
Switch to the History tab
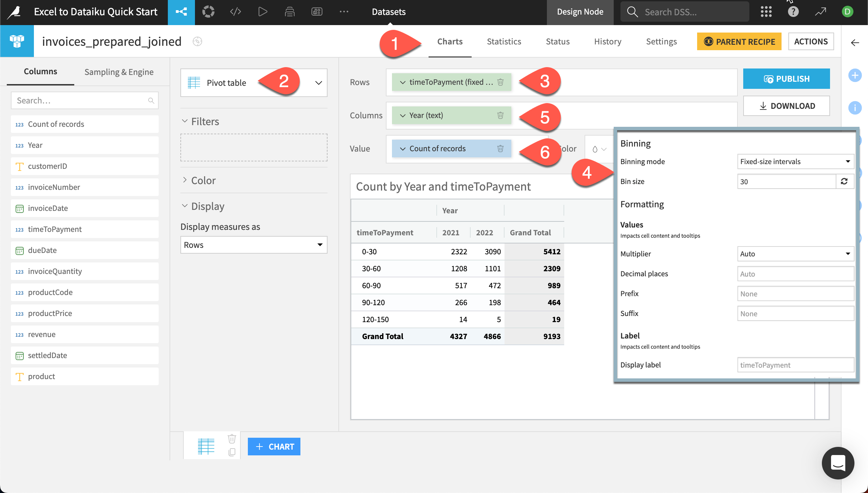[x=608, y=41]
